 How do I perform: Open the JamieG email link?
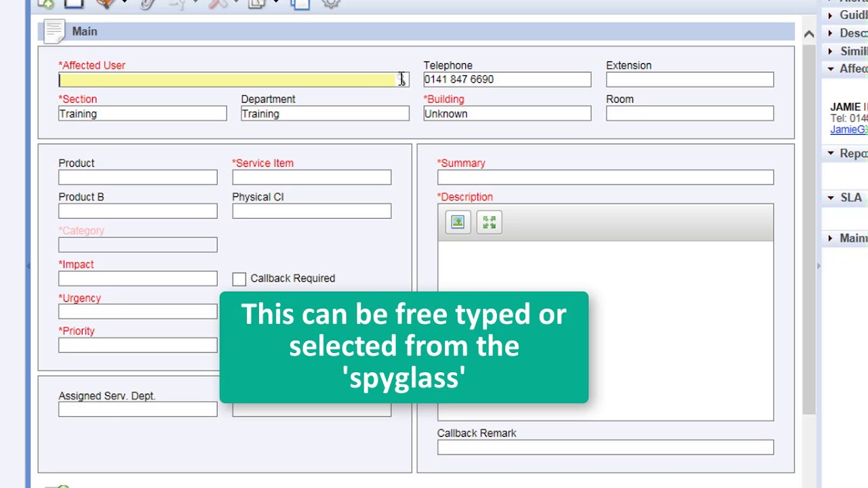pos(848,129)
